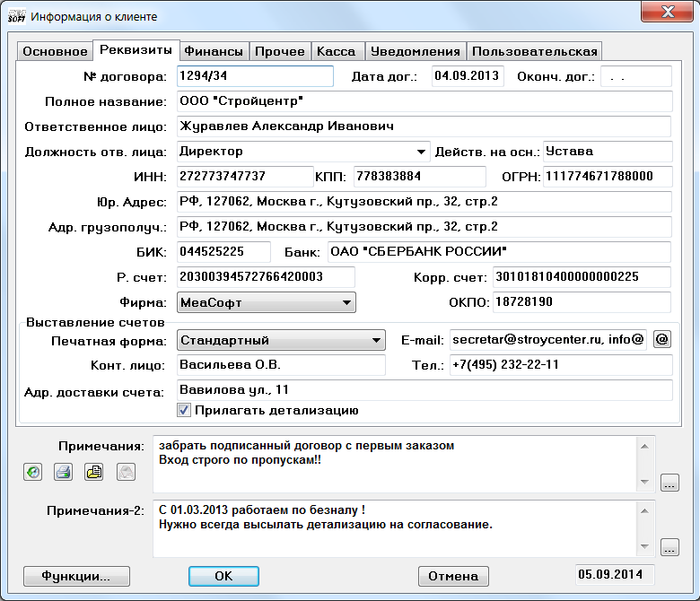Click the ОКПО field 18728190

tap(582, 302)
